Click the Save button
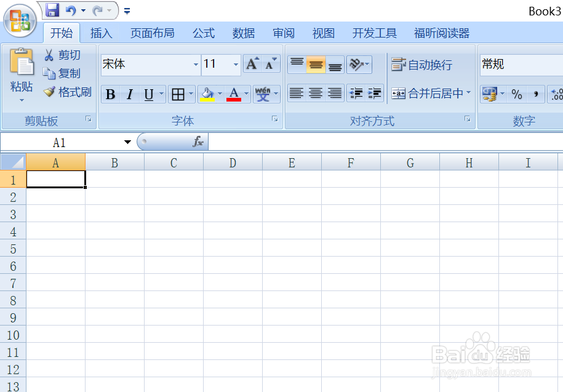 coord(52,10)
